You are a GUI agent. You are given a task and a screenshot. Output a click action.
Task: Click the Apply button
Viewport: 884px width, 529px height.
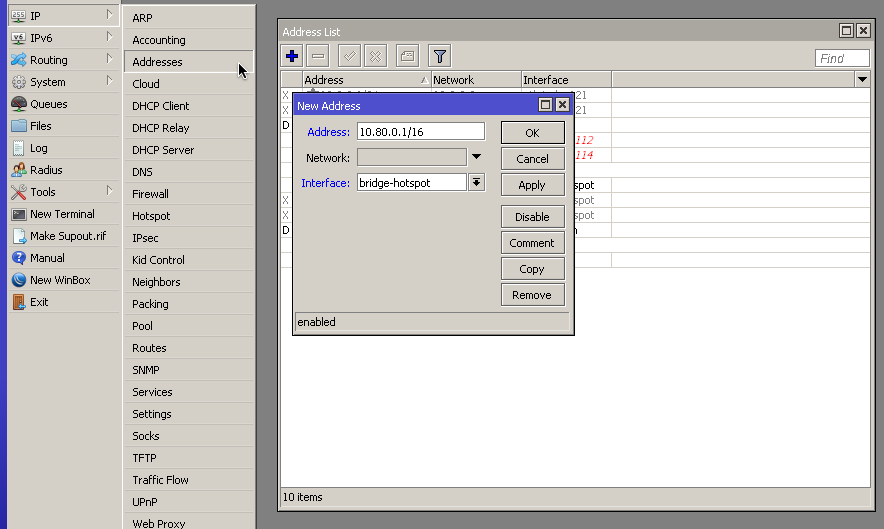532,185
